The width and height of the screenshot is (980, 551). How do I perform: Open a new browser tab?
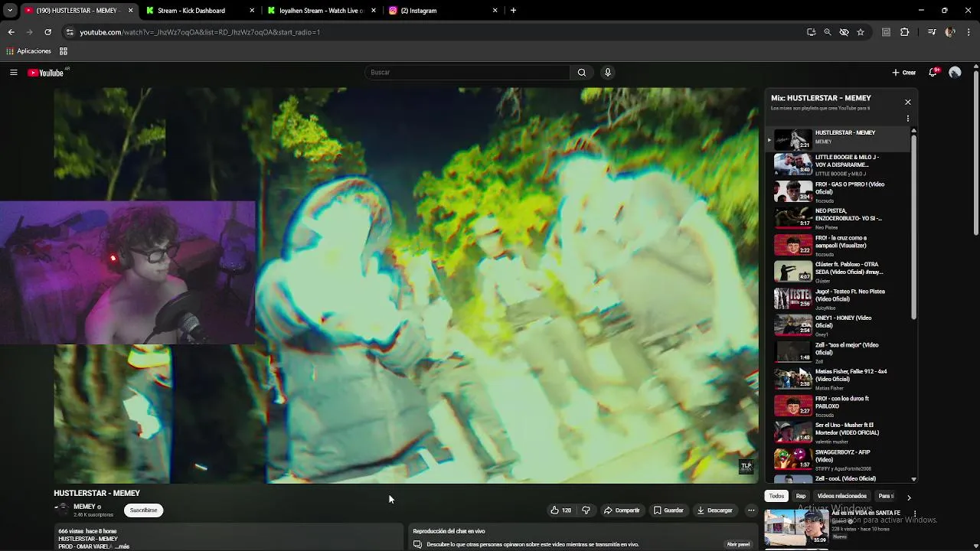click(513, 11)
